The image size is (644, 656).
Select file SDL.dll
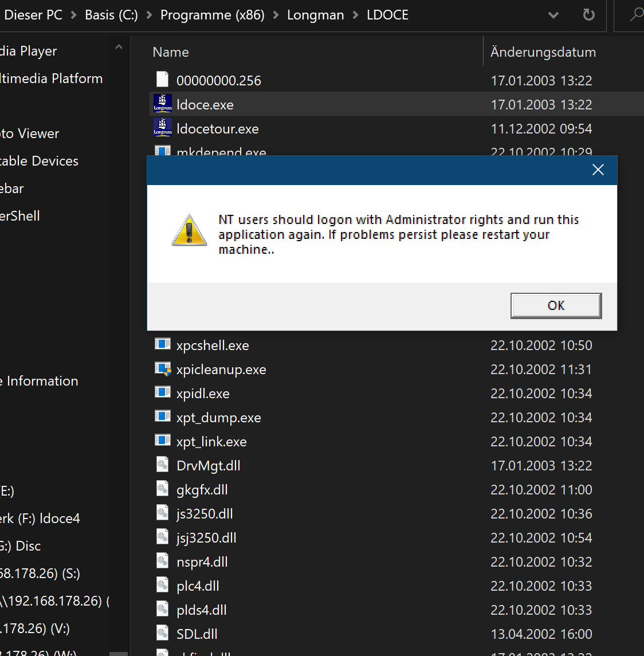(197, 634)
